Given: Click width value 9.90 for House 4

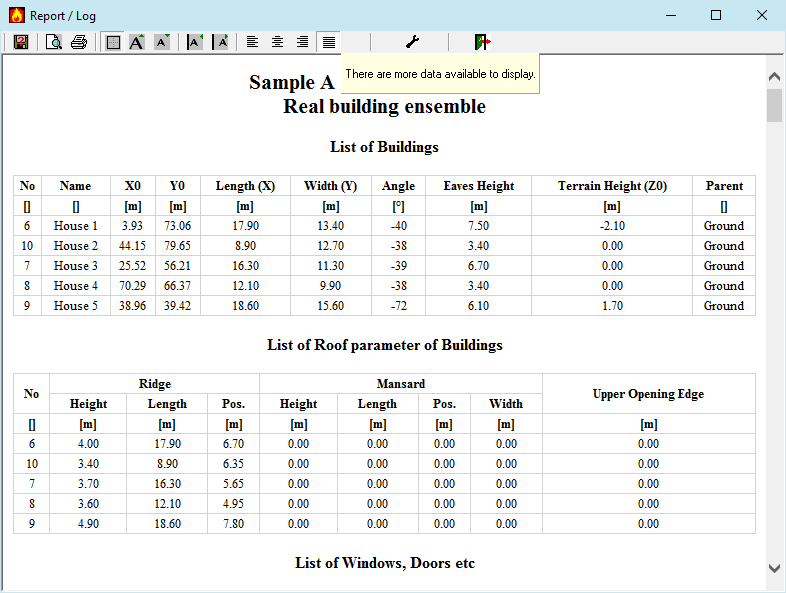Looking at the screenshot, I should point(331,286).
